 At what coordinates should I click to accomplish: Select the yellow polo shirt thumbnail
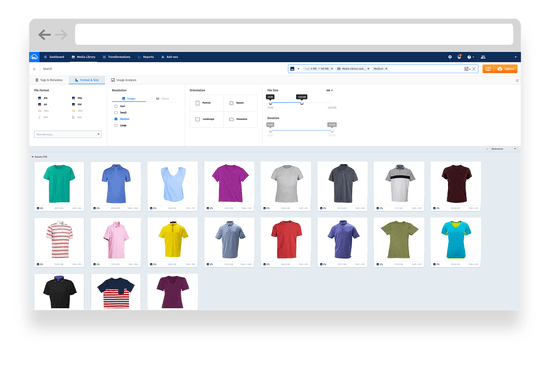(173, 242)
